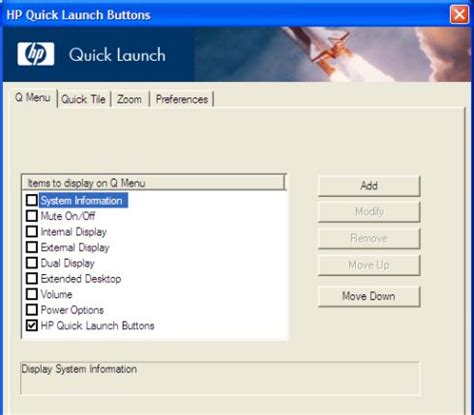Enable the Power Options checkbox
474x415 pixels.
click(x=32, y=310)
